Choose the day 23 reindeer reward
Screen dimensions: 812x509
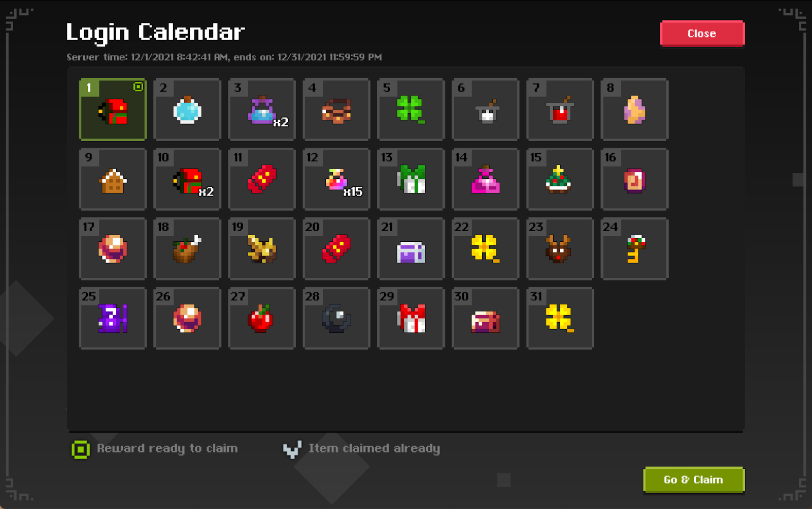click(560, 249)
